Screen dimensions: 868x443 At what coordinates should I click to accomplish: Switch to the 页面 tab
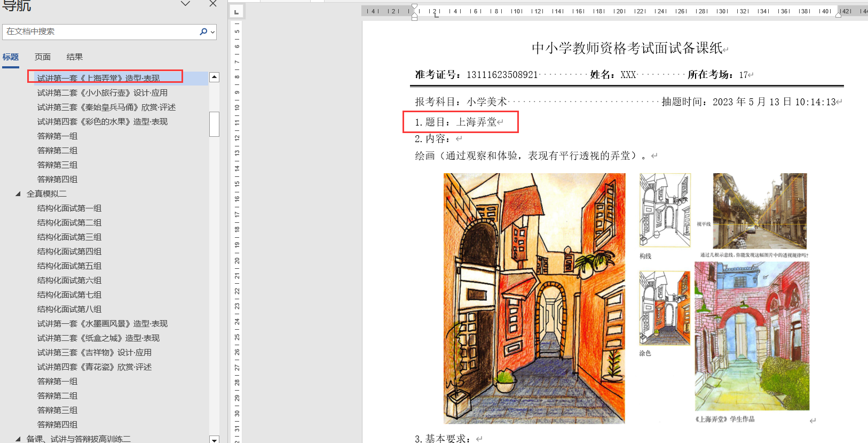(x=43, y=57)
